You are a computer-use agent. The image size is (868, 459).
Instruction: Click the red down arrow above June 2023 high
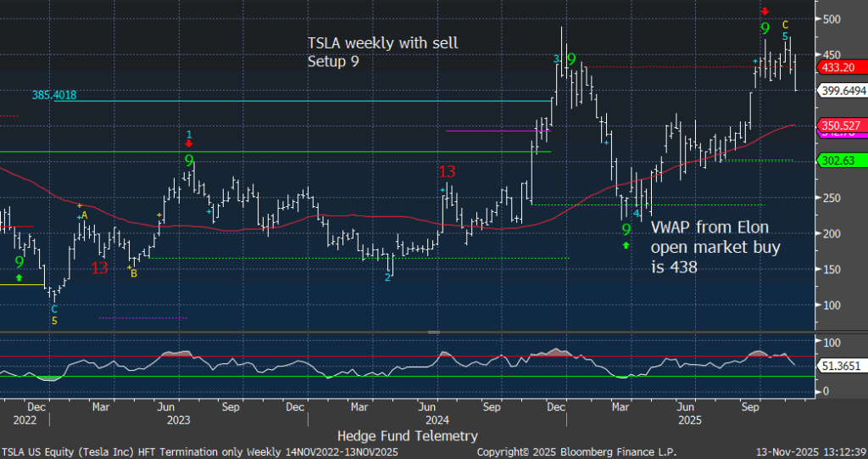(x=189, y=145)
